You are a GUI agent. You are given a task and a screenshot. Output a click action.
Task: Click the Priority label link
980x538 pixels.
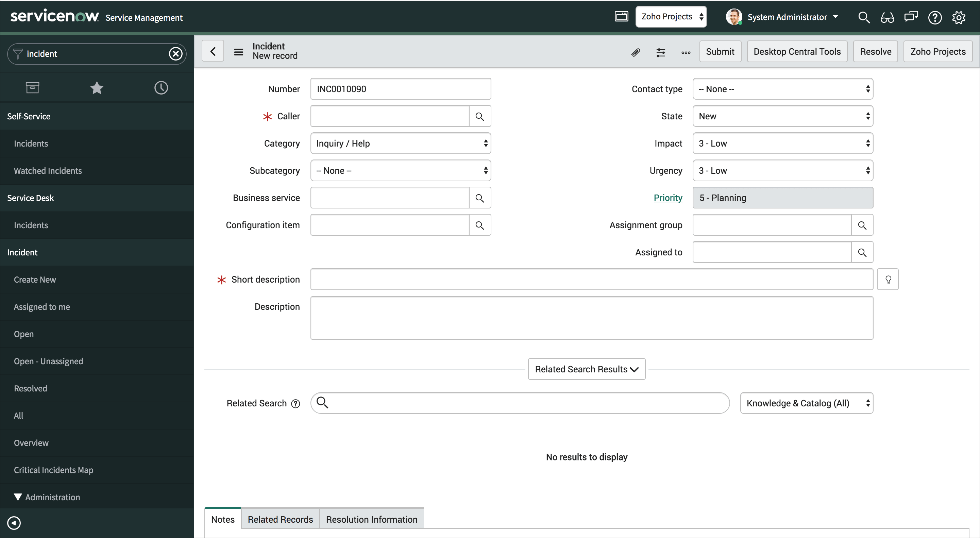[668, 198]
